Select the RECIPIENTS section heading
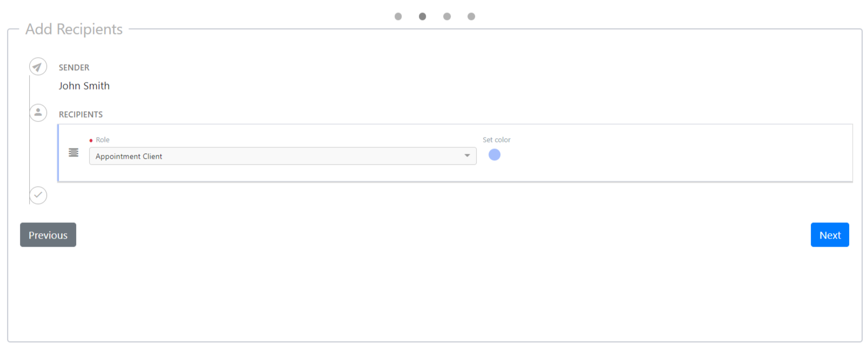 click(x=80, y=114)
